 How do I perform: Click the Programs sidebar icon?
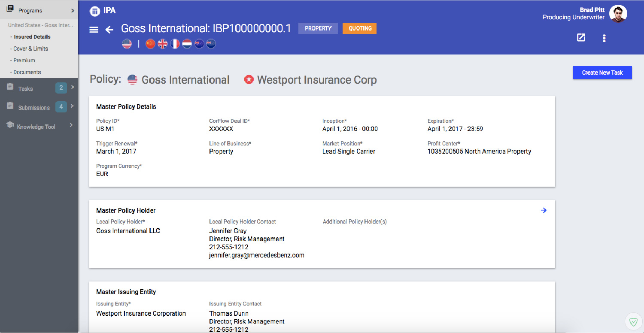[x=10, y=9]
